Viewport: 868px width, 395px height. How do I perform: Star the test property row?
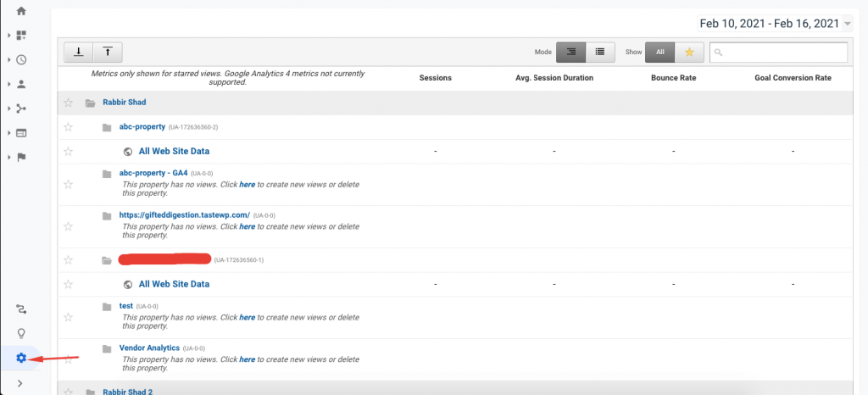click(68, 317)
